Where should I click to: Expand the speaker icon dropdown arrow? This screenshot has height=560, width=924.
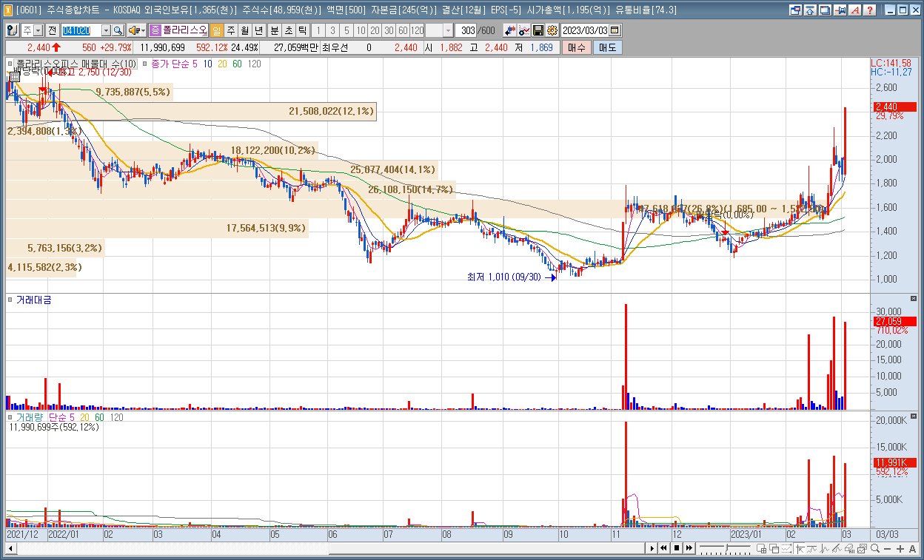tap(142, 30)
